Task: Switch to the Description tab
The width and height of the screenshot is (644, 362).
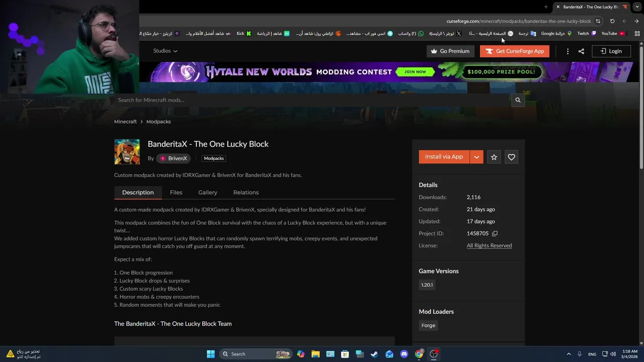Action: (138, 193)
